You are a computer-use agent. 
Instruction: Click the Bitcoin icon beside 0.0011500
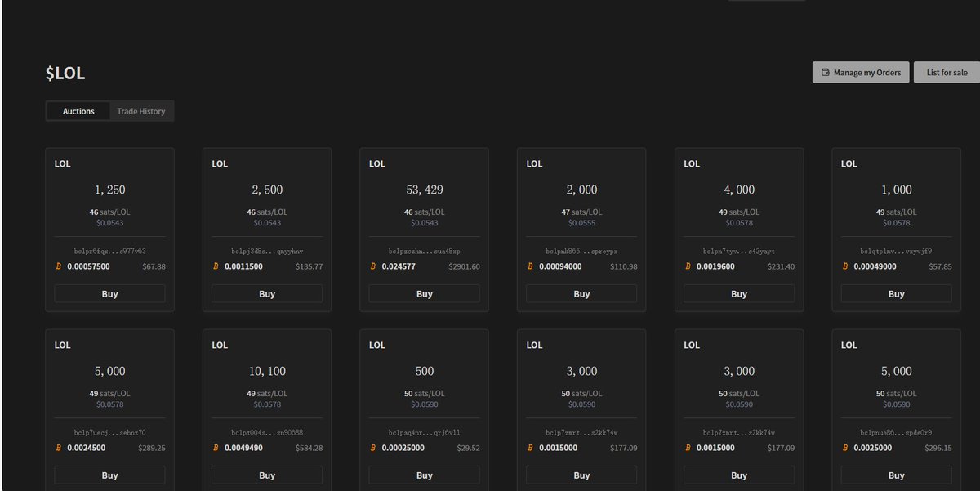(x=216, y=266)
